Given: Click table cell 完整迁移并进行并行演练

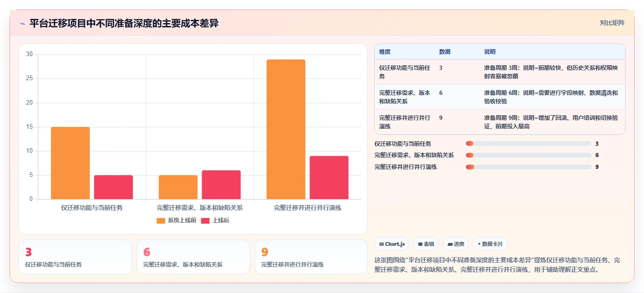Looking at the screenshot, I should pos(405,122).
